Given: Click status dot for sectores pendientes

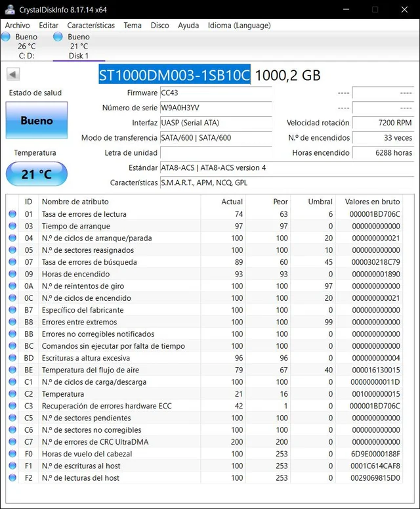Looking at the screenshot, I should [x=12, y=418].
